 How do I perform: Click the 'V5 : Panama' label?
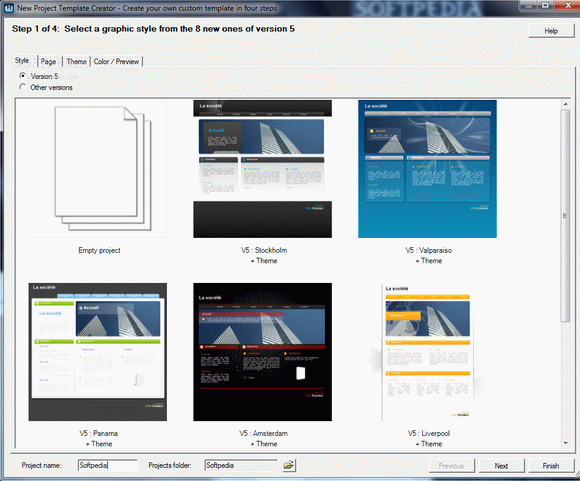click(x=98, y=433)
